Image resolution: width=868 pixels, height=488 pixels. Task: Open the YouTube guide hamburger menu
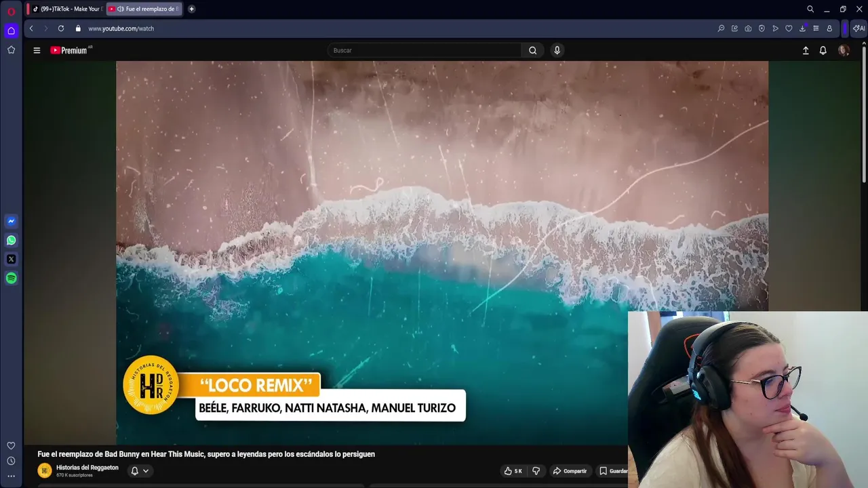(37, 50)
